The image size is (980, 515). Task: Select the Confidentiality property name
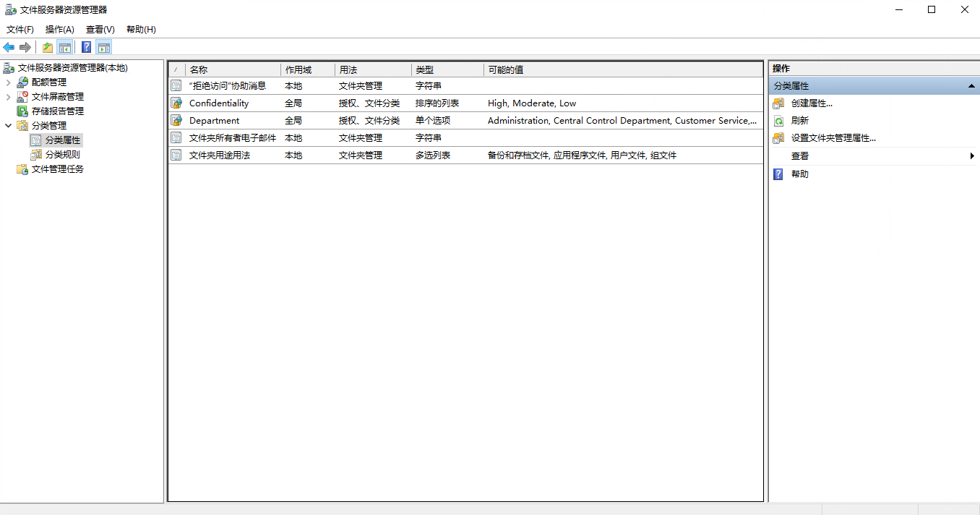(219, 103)
